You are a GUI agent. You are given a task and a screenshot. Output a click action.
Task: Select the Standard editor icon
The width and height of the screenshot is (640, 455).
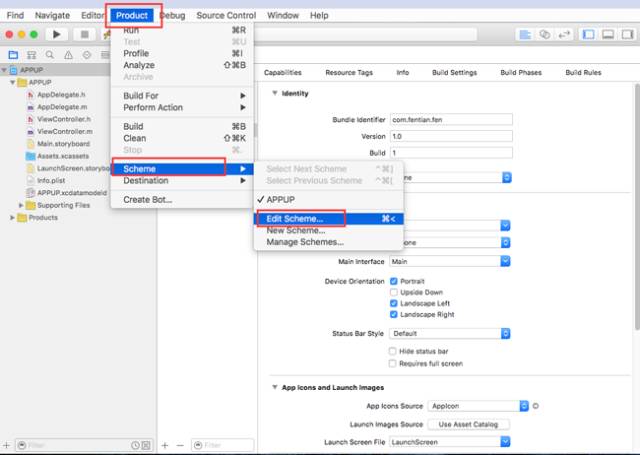point(525,35)
